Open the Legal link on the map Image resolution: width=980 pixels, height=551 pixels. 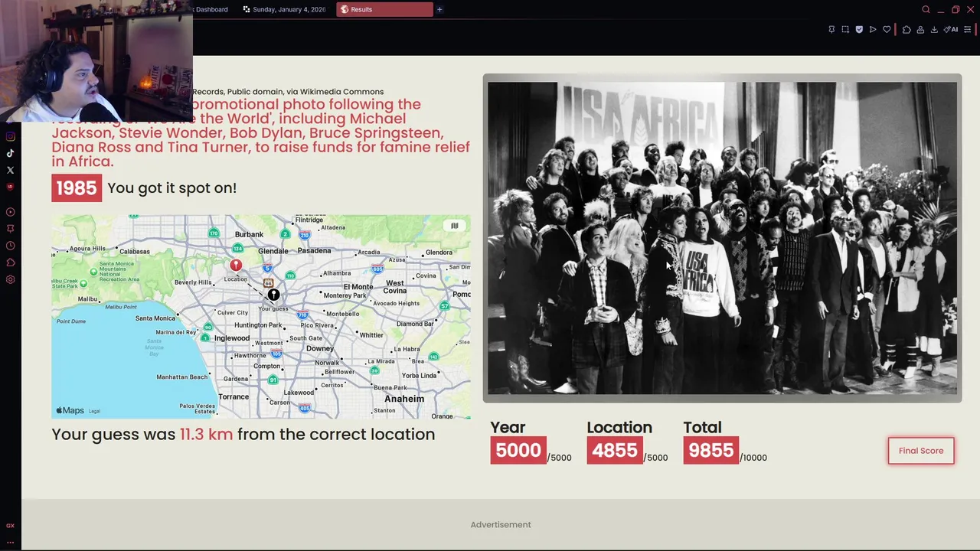point(94,411)
